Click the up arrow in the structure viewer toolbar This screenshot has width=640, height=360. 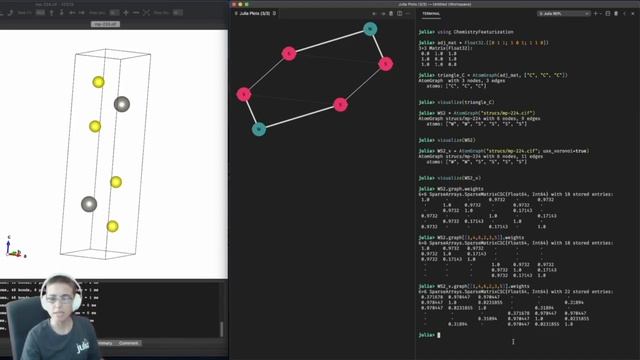(x=51, y=13)
